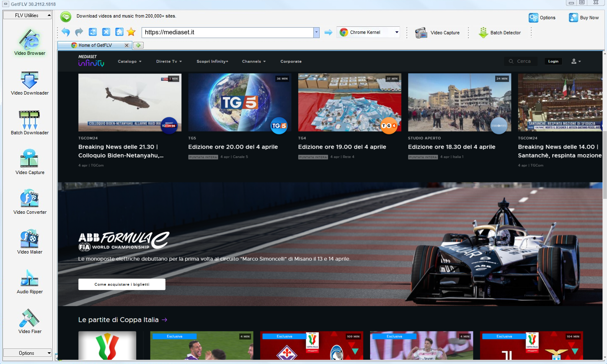Image resolution: width=607 pixels, height=364 pixels.
Task: Open the Video Downloader utility
Action: click(29, 83)
